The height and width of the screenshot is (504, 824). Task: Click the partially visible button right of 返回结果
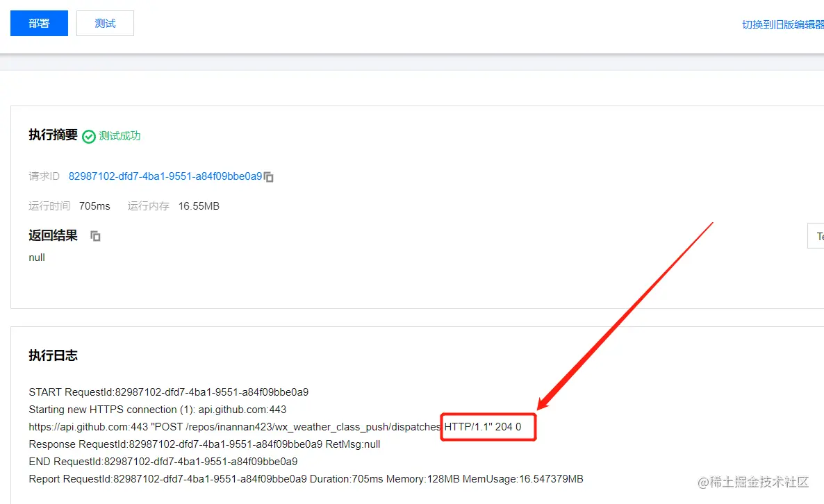(816, 236)
